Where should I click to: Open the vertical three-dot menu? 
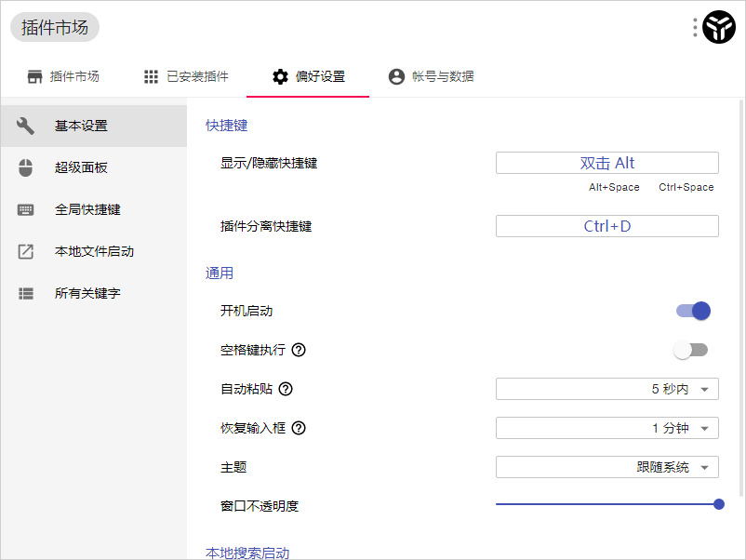pyautogui.click(x=693, y=27)
